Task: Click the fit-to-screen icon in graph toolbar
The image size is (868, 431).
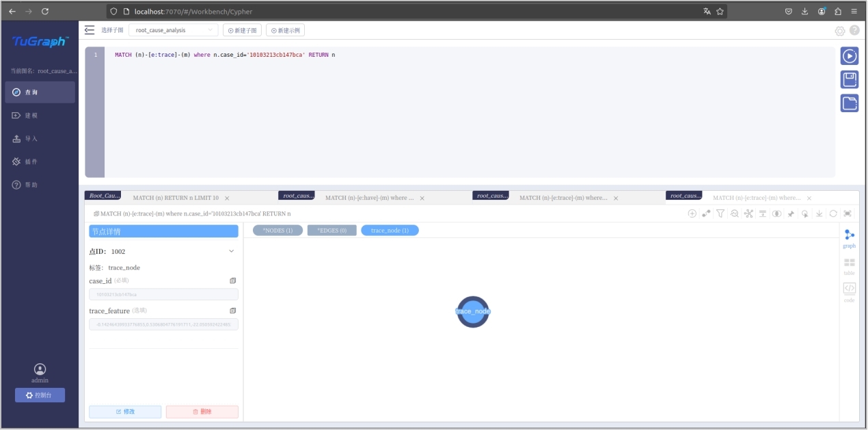Action: [847, 213]
